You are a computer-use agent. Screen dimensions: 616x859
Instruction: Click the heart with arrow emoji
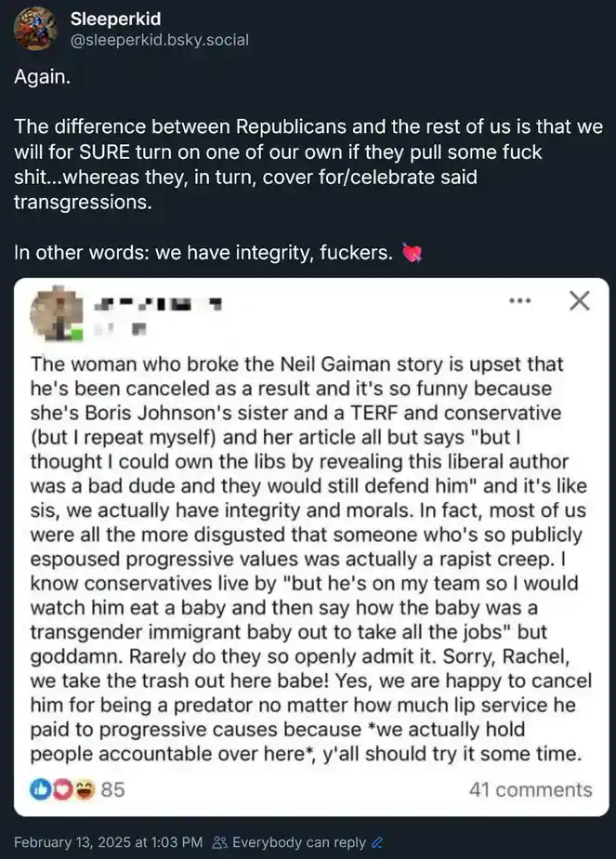point(413,253)
